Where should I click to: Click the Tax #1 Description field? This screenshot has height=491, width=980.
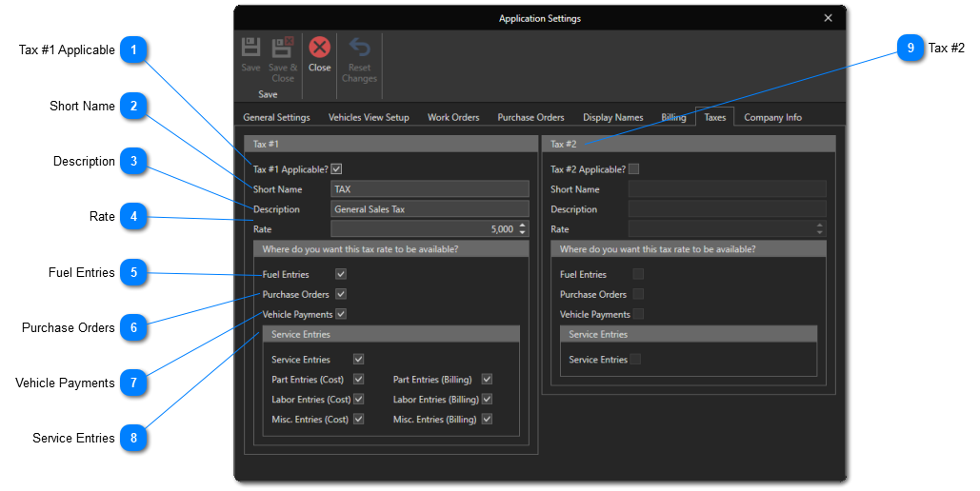pyautogui.click(x=430, y=209)
